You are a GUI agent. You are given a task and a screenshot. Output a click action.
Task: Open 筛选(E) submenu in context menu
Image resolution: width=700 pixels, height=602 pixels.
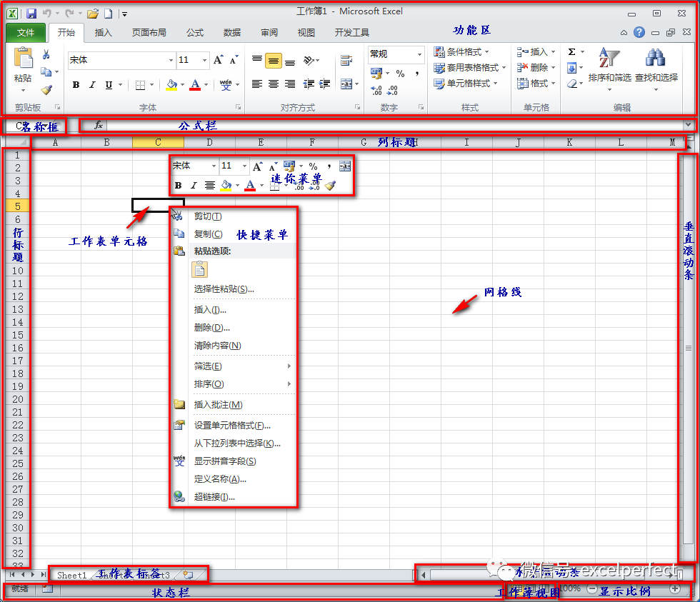tap(234, 366)
